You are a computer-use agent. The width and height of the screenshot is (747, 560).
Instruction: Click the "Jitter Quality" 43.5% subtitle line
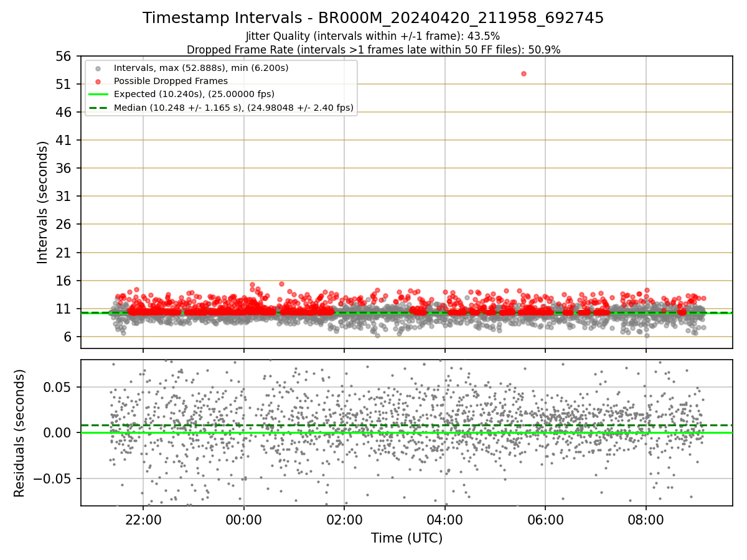coord(374,36)
